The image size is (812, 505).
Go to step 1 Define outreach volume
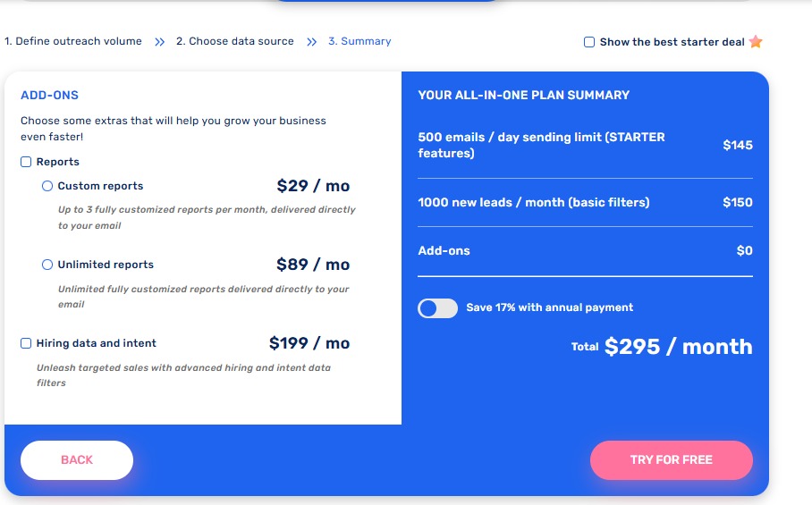tap(73, 41)
